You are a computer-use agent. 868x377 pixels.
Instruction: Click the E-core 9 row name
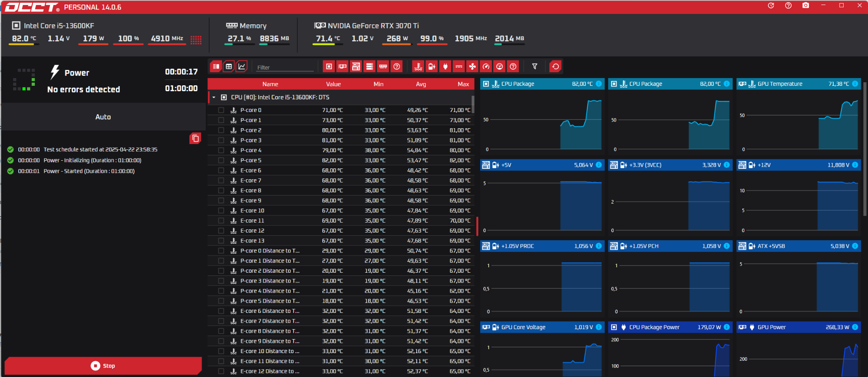(251, 200)
